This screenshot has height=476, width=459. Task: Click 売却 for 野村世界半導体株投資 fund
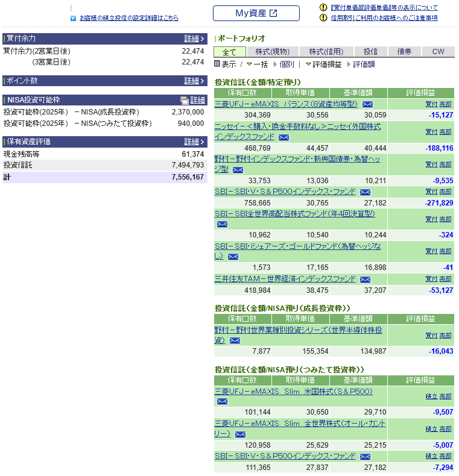(x=445, y=336)
